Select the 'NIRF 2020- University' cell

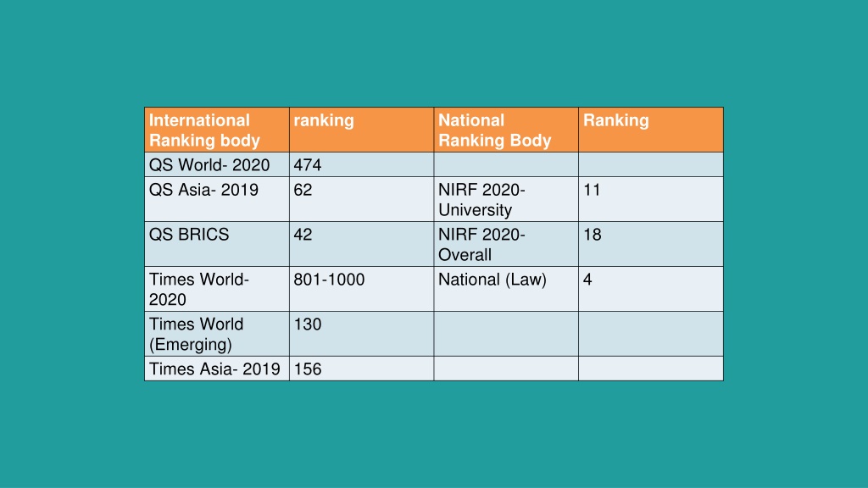click(x=506, y=200)
